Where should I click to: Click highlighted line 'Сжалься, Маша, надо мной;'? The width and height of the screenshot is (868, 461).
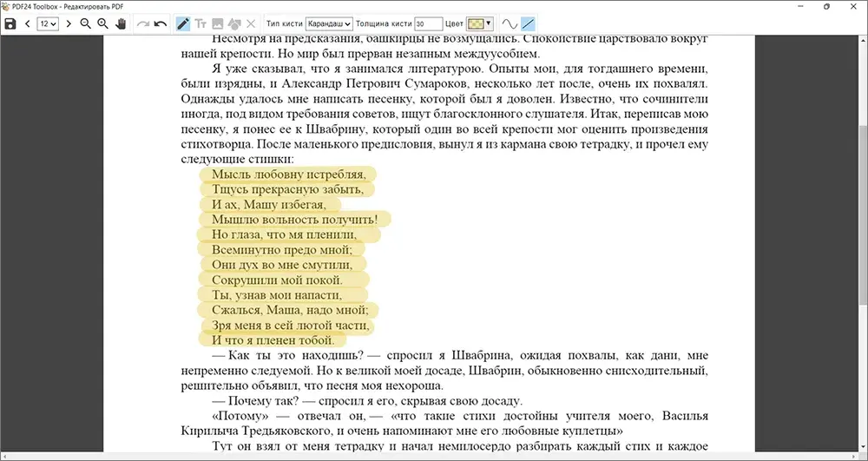pyautogui.click(x=290, y=310)
